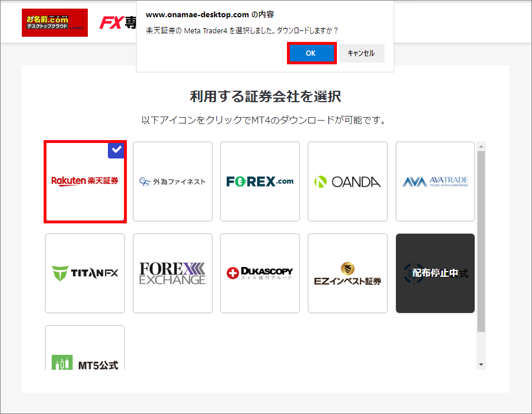Screen dimensions: 532x414
Task: Pick the FOREX.com broker card
Action: pos(260,181)
